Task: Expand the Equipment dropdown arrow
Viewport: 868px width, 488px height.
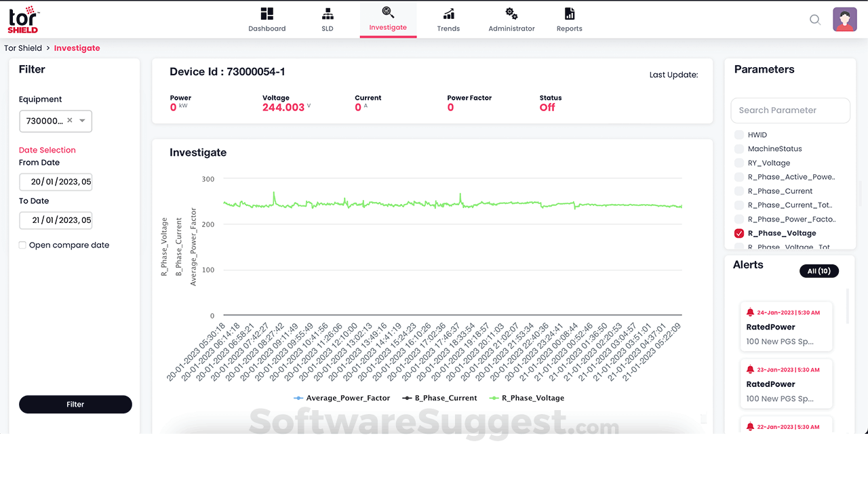Action: (x=82, y=121)
